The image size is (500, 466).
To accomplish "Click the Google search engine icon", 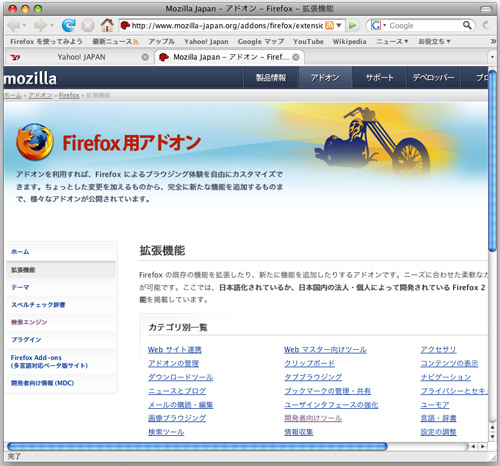I will point(376,25).
